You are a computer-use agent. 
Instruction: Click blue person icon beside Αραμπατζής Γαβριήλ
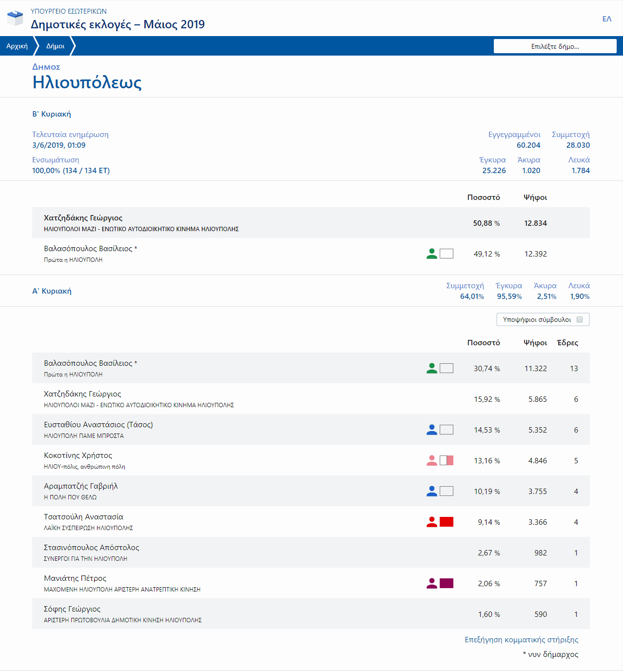pos(431,491)
